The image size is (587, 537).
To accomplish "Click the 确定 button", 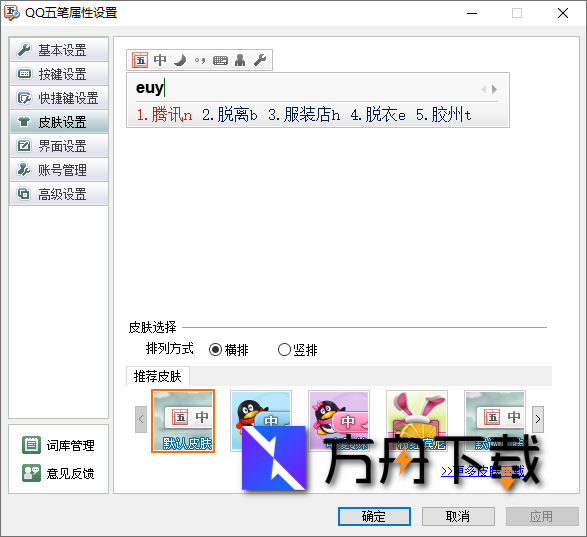I will pos(374,516).
